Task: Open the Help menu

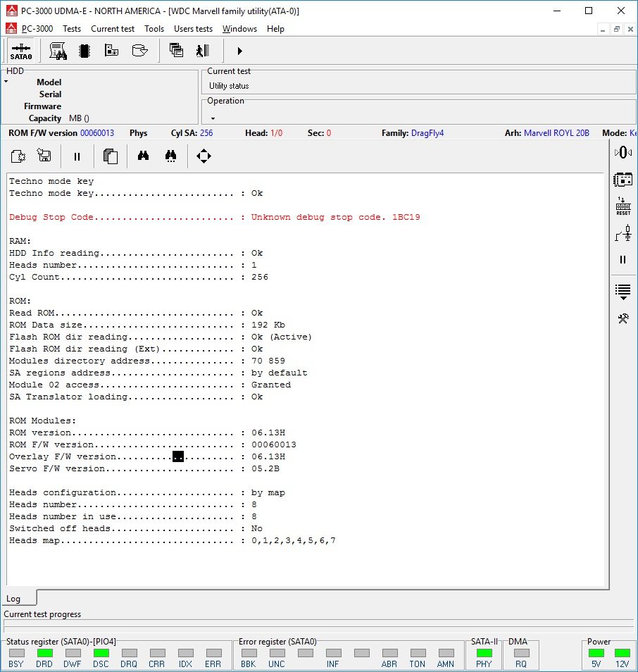Action: click(x=275, y=29)
